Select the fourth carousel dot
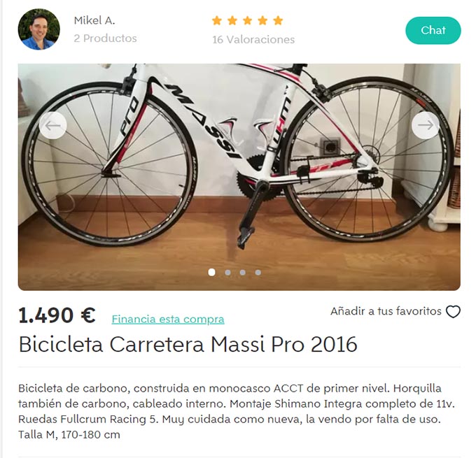476x458 pixels. 258,273
